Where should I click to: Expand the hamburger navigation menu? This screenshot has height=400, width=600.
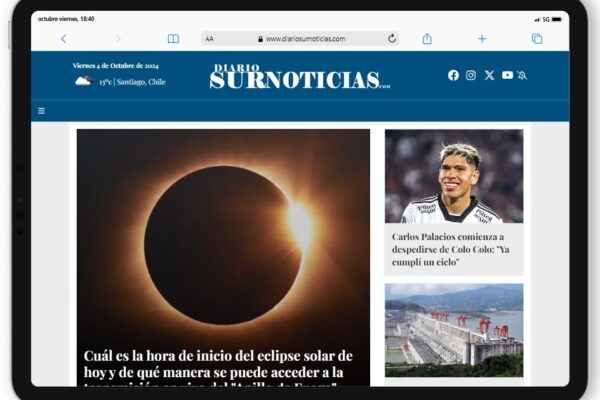(x=42, y=111)
